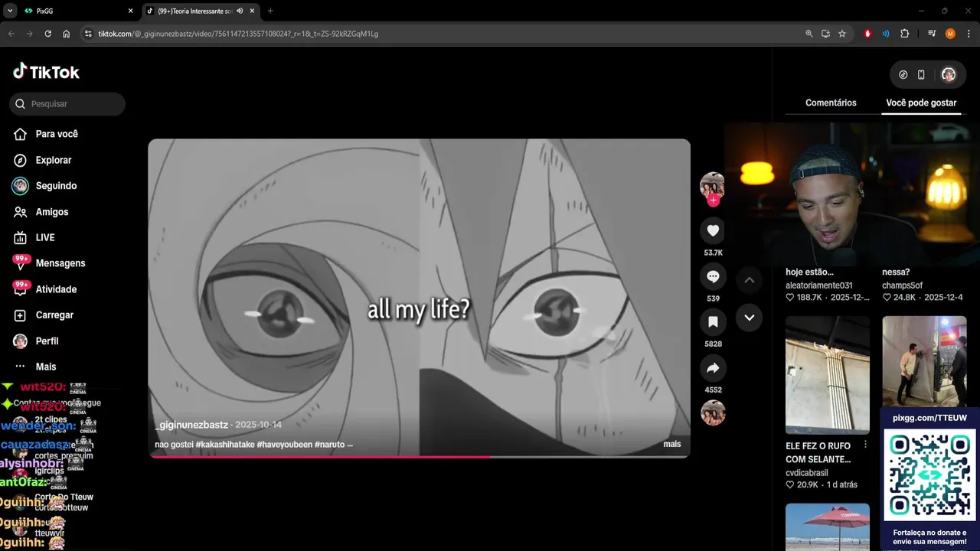Open comments via speech bubble icon
980x551 pixels.
pos(713,276)
